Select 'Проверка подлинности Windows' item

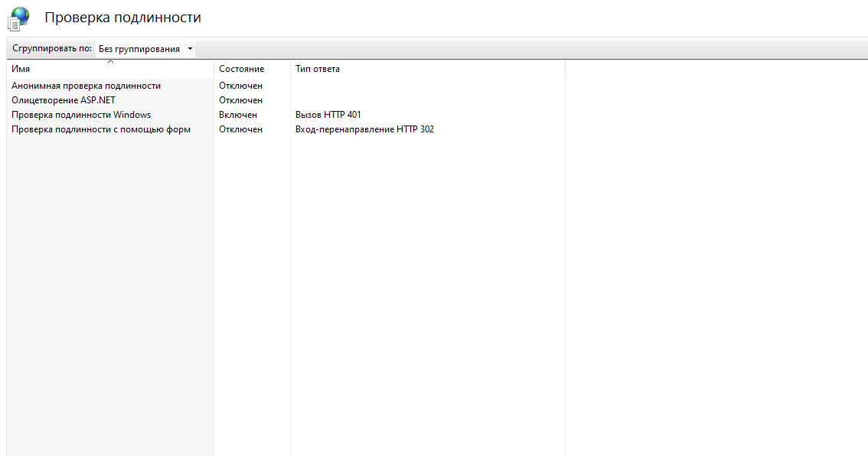pos(81,115)
